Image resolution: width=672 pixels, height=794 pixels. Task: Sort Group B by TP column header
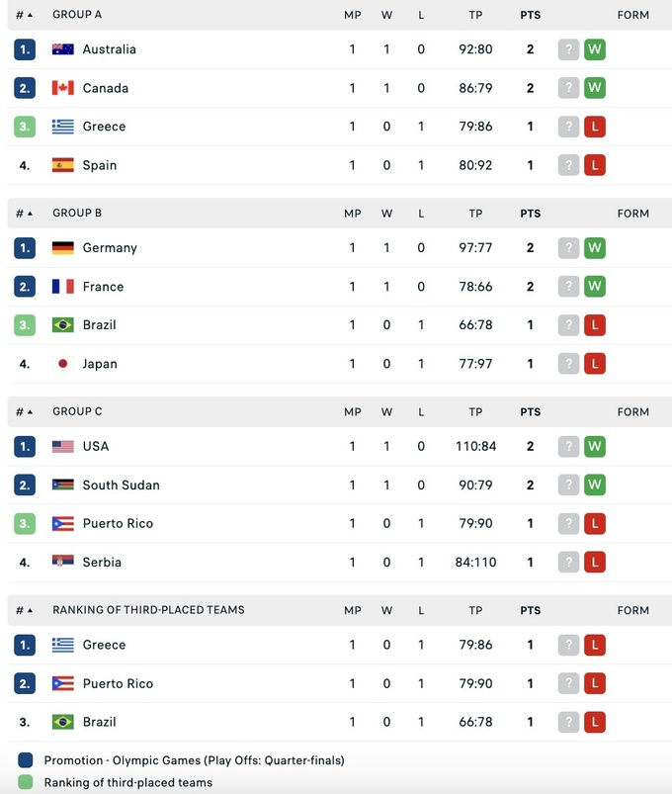tap(475, 214)
